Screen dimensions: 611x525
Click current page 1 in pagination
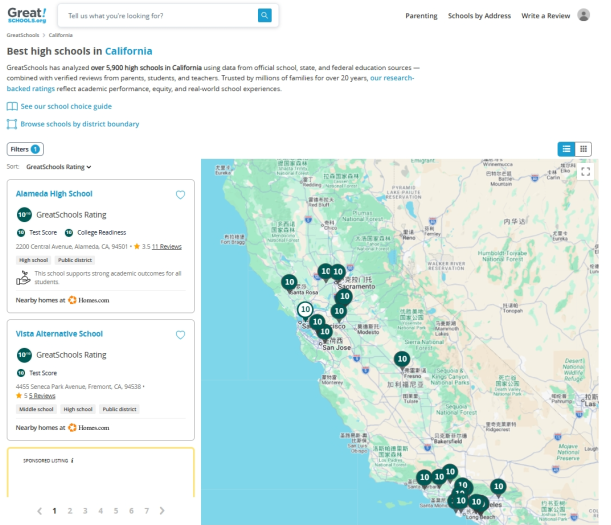(x=55, y=511)
